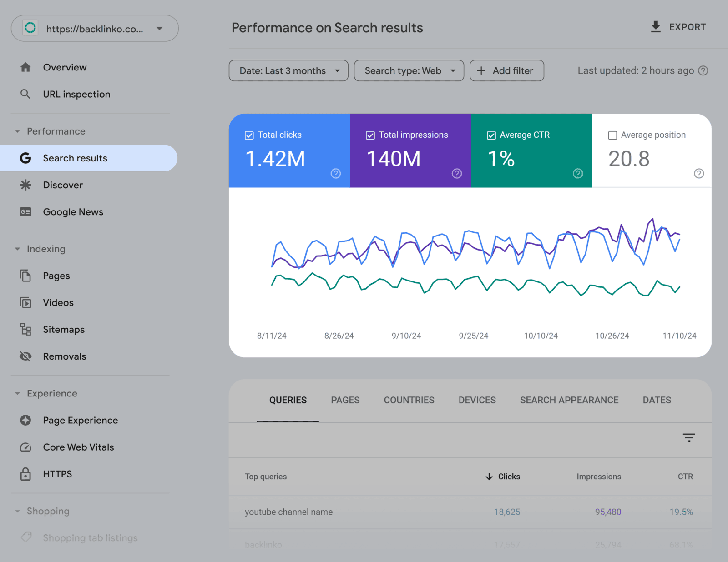Click the help icon on Total clicks card
This screenshot has height=562, width=728.
point(336,173)
